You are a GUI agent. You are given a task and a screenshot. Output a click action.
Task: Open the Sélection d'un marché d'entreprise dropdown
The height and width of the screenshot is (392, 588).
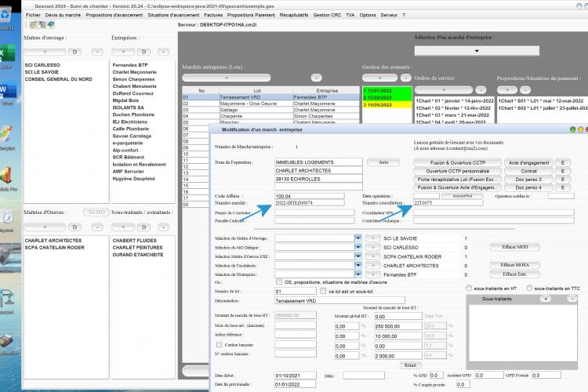point(477,51)
